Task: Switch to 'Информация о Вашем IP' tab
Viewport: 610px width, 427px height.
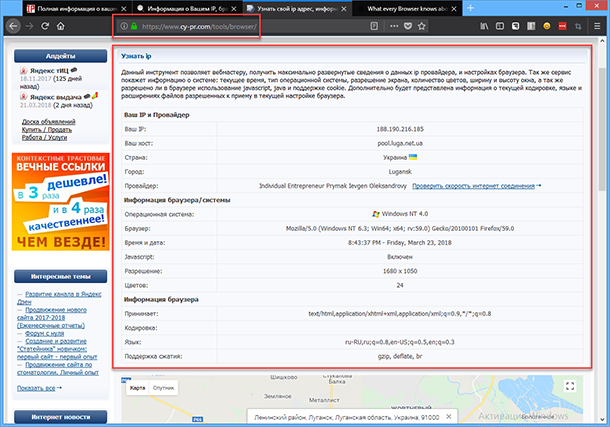Action: pos(188,9)
